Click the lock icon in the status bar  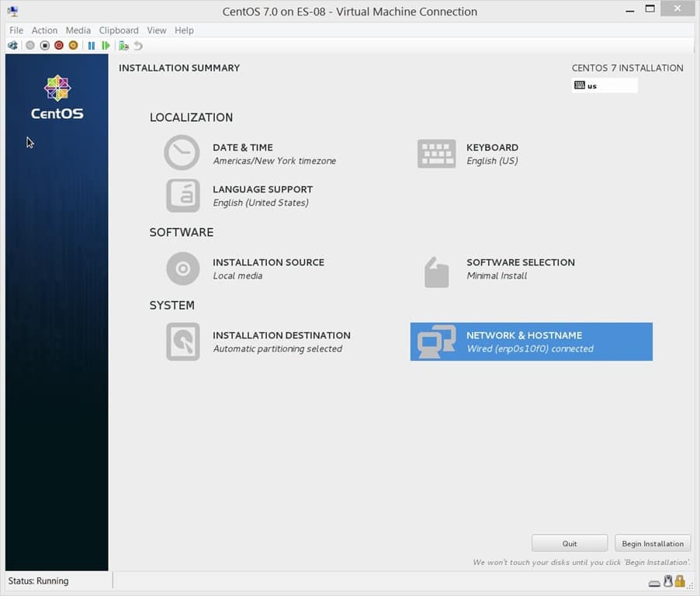679,580
